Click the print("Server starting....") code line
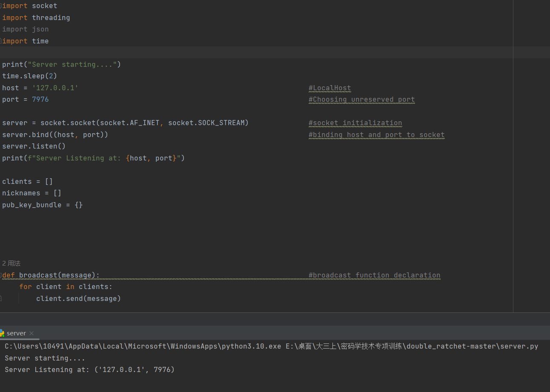 pyautogui.click(x=62, y=65)
